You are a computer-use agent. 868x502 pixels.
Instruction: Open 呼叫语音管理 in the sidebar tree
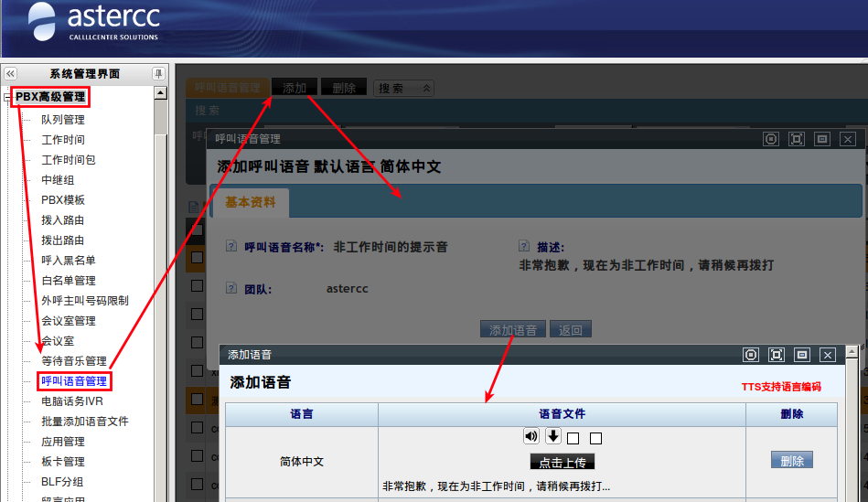(x=73, y=380)
